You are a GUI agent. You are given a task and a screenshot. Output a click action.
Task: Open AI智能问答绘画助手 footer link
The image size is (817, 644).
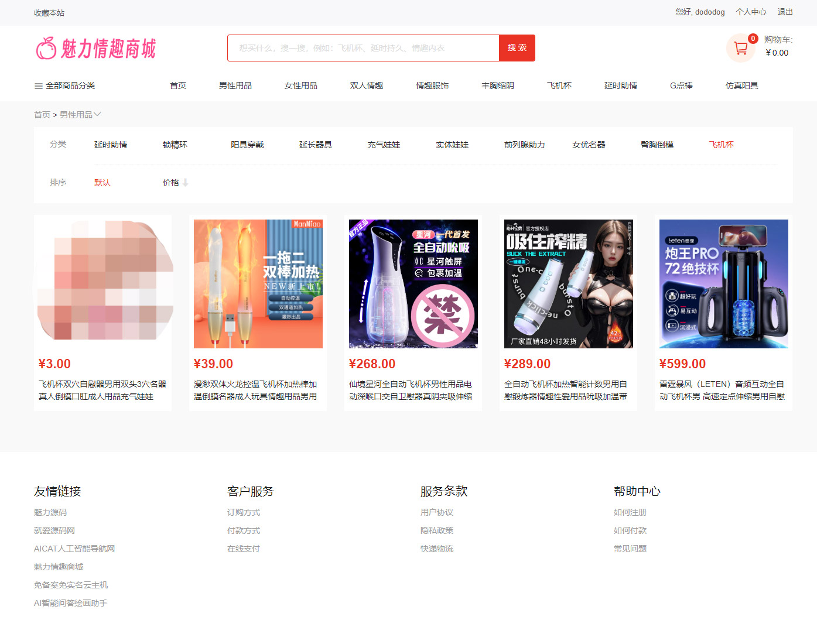pyautogui.click(x=70, y=603)
